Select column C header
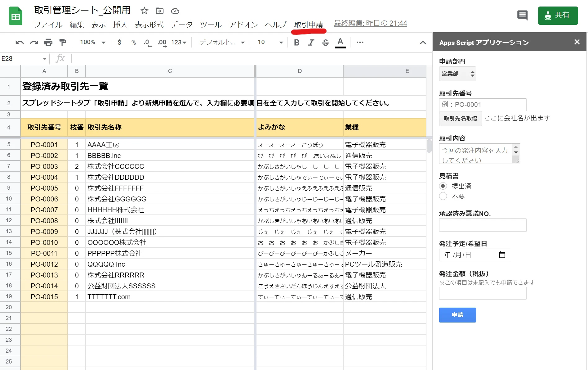This screenshot has height=370, width=588. click(170, 71)
